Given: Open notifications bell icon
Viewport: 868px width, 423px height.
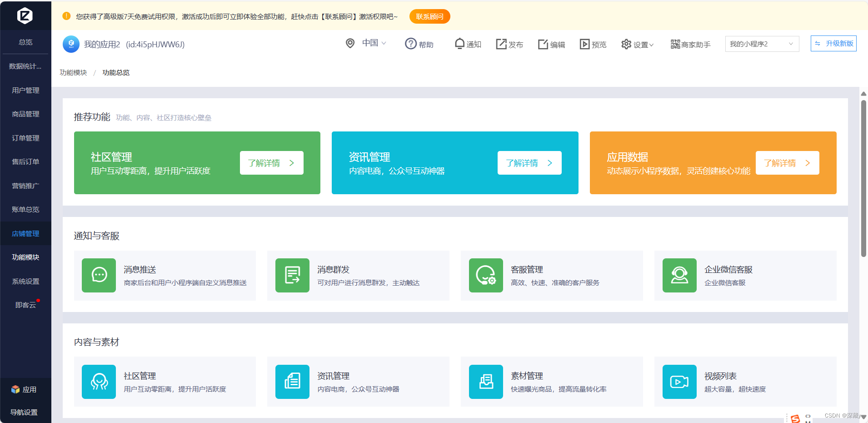Looking at the screenshot, I should coord(460,44).
